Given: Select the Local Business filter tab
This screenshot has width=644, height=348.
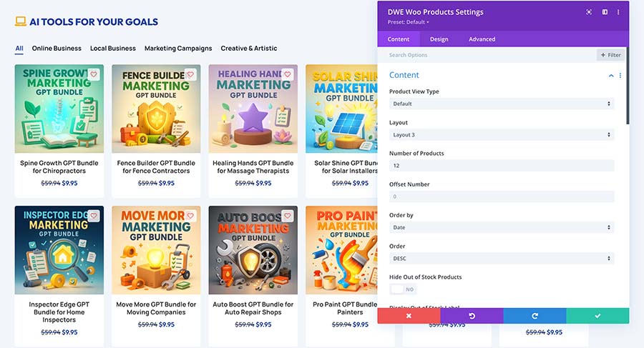Looking at the screenshot, I should (113, 49).
